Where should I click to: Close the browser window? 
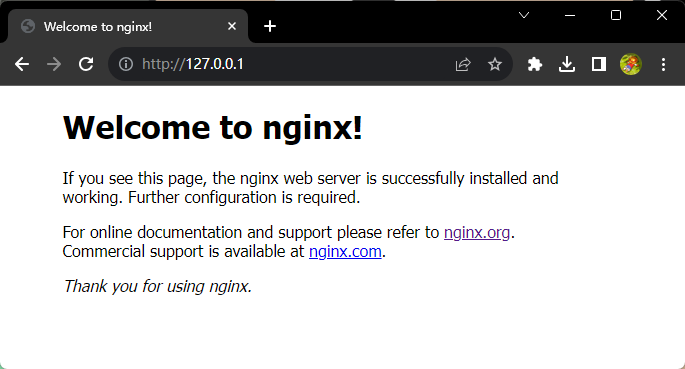point(662,15)
